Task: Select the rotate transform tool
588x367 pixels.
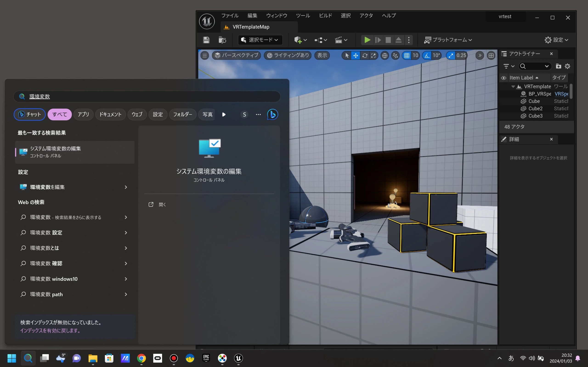Action: (365, 56)
